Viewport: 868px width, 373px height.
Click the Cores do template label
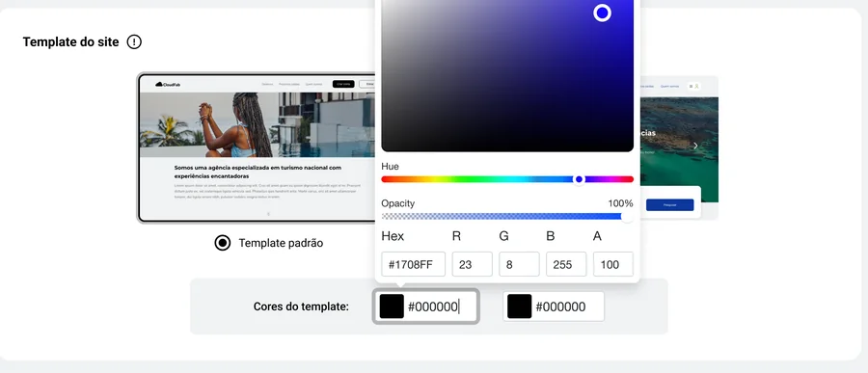point(301,306)
